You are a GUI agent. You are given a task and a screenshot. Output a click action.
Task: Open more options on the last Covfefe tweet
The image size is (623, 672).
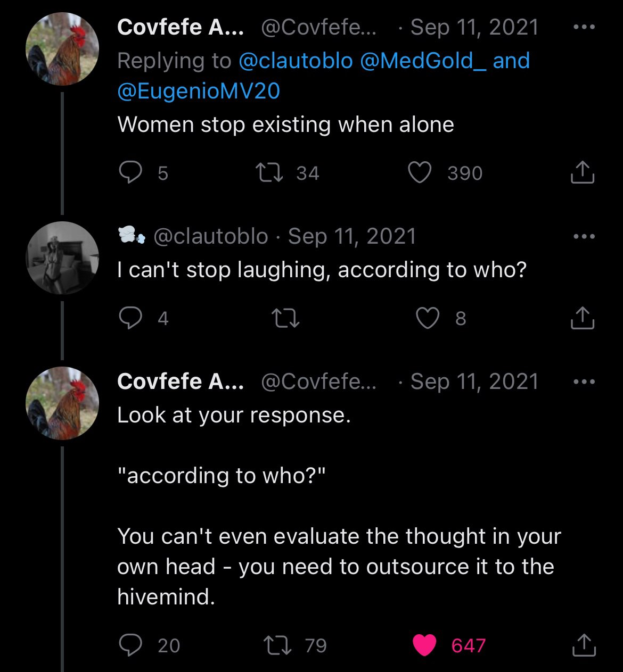(x=584, y=381)
